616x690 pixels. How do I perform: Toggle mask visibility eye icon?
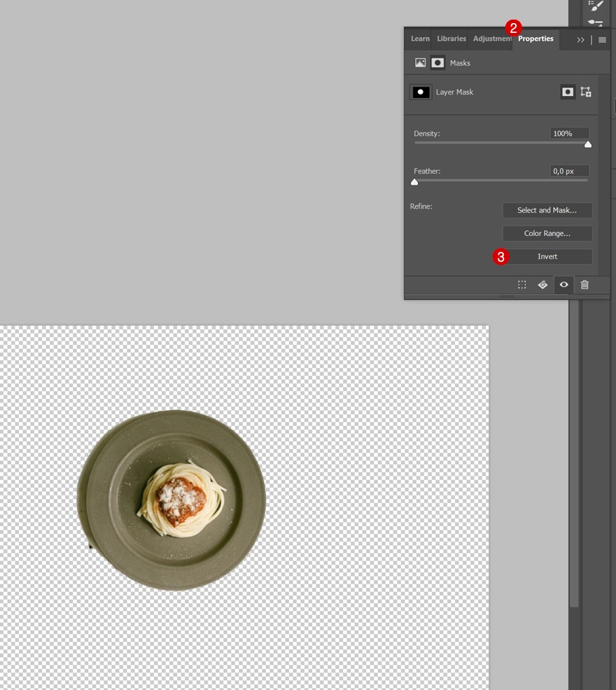tap(563, 285)
